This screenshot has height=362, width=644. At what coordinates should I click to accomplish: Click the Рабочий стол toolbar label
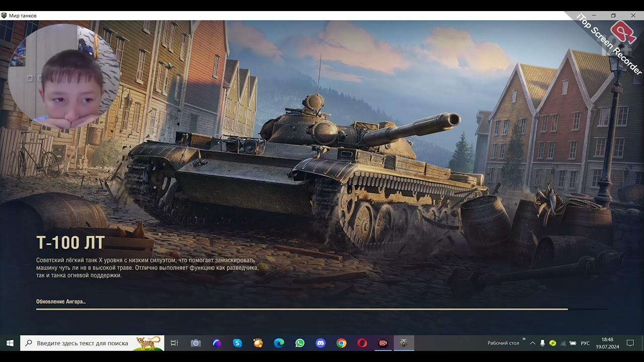point(503,343)
